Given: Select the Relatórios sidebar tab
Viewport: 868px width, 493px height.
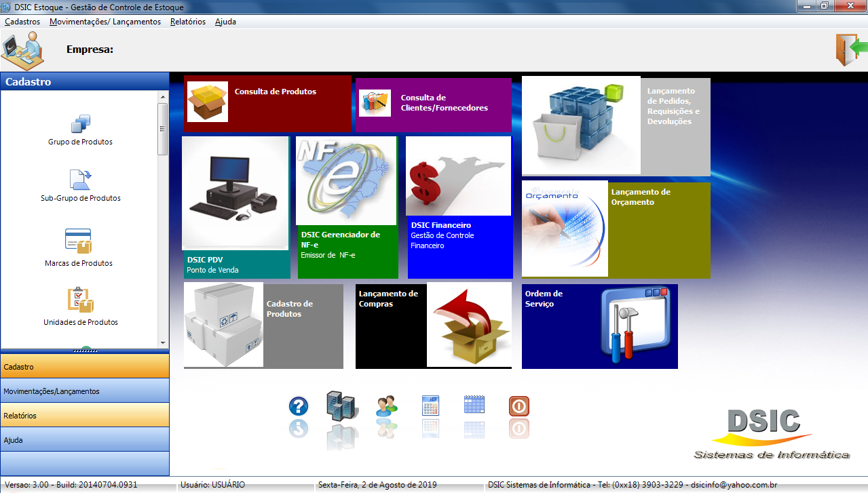Looking at the screenshot, I should 84,415.
